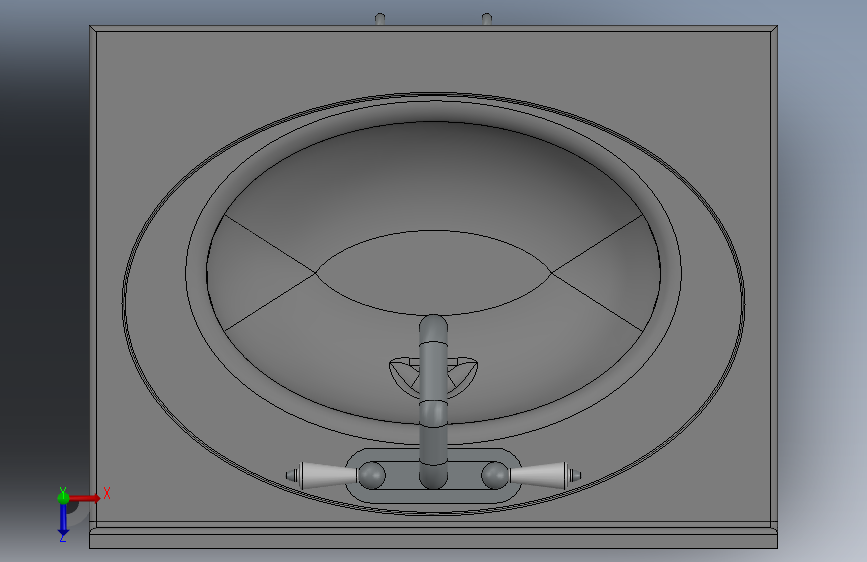Click the blue Z axis arrow of the triad
867x562 pixels.
coord(63,519)
